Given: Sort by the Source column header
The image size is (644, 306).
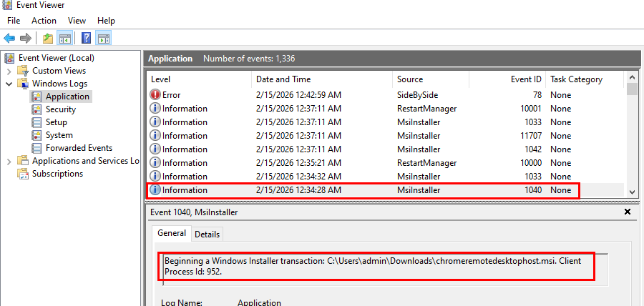Looking at the screenshot, I should (x=431, y=79).
